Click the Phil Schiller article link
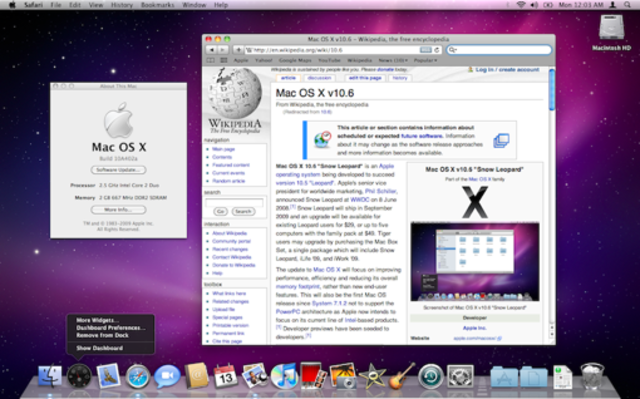Image resolution: width=640 pixels, height=399 pixels. 380,191
